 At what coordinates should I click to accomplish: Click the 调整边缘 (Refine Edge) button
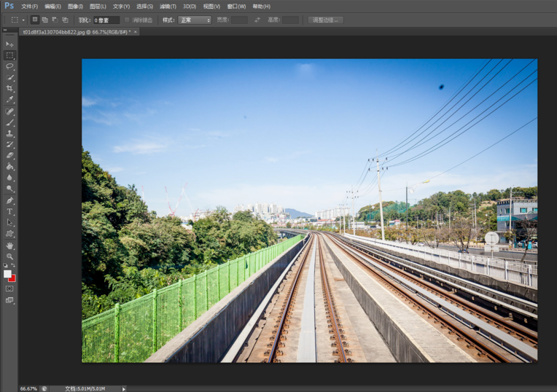pos(325,20)
